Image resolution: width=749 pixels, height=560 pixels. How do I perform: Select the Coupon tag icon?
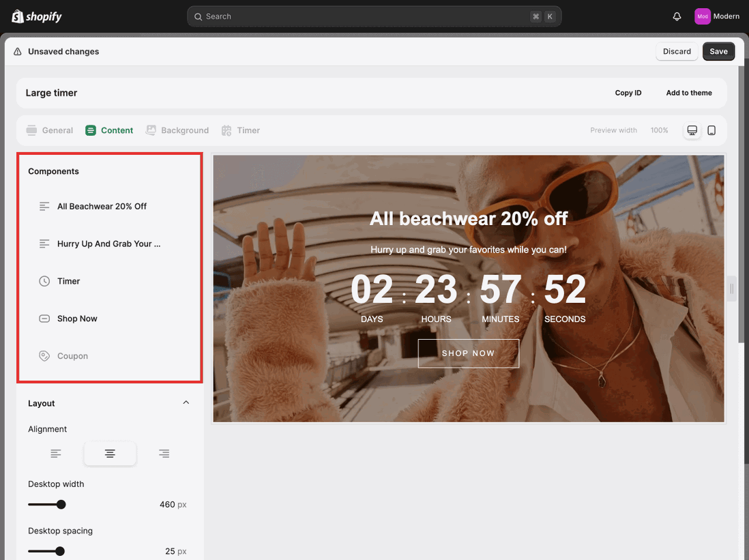(x=44, y=355)
